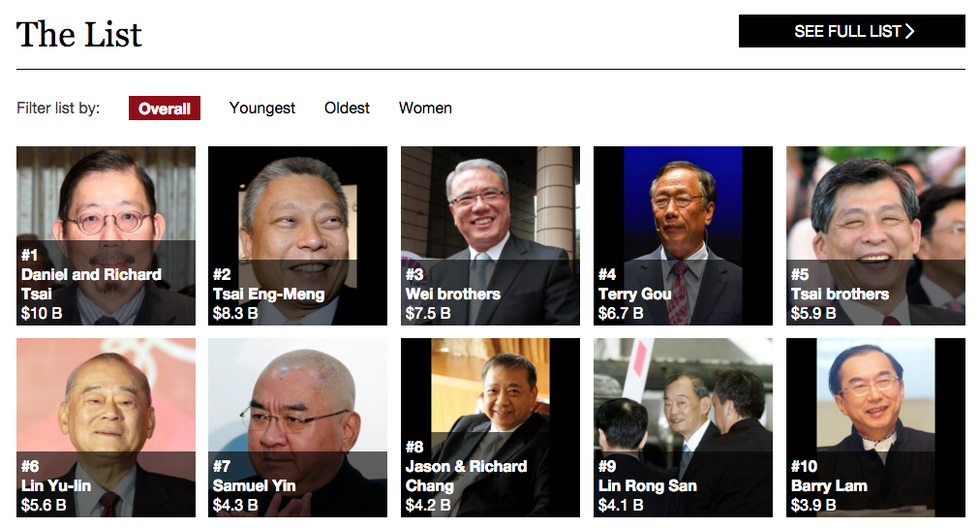Open the #5 Tsai brothers tile

[x=875, y=235]
